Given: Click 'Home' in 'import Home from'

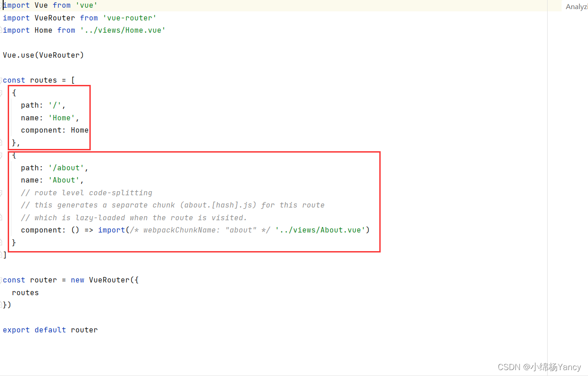Looking at the screenshot, I should pos(44,30).
